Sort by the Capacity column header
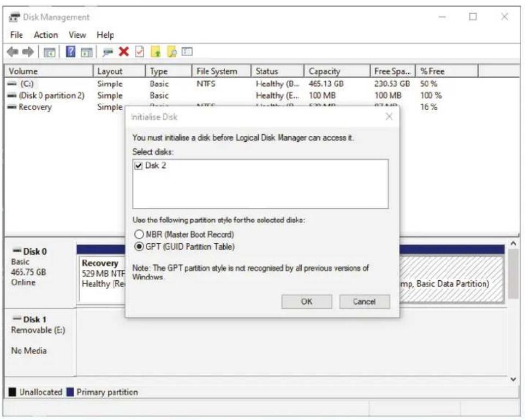Screen dimensions: 525x420 pyautogui.click(x=337, y=71)
